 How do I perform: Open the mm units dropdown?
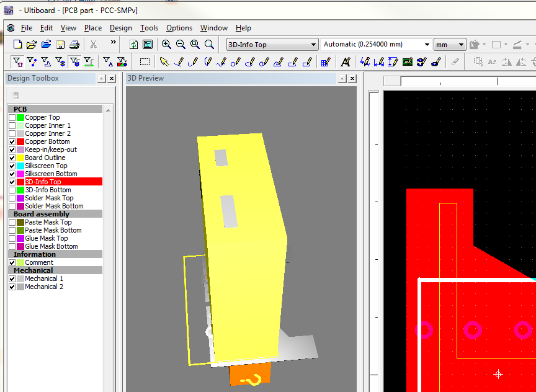click(x=461, y=45)
